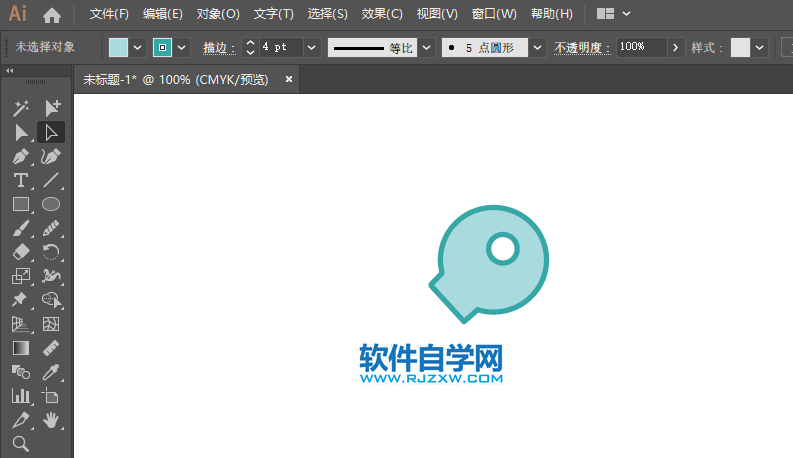Open the stroke color dropdown arrow

pos(182,48)
